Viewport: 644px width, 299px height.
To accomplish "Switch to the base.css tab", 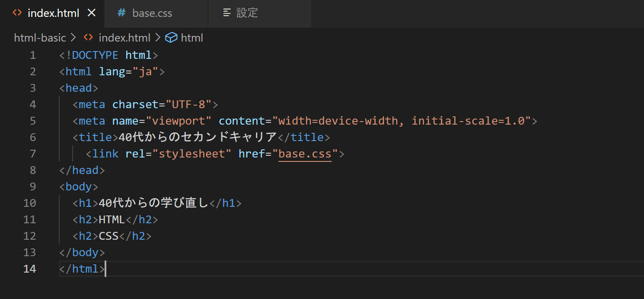I will coord(152,13).
